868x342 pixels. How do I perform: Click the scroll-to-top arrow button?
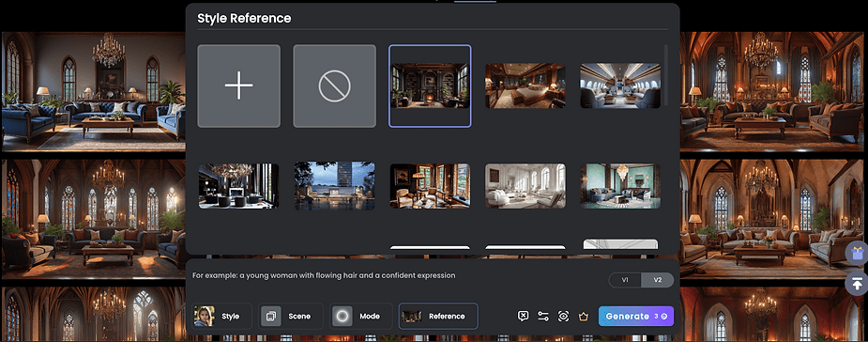[x=857, y=284]
